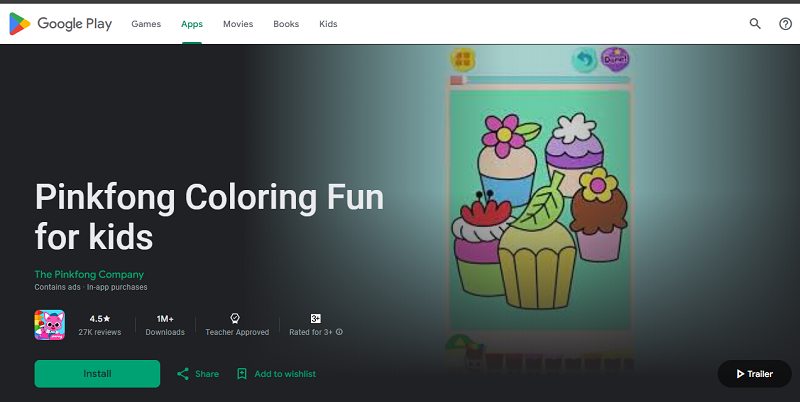800x402 pixels.
Task: Click the play triangle on Trailer
Action: click(740, 374)
